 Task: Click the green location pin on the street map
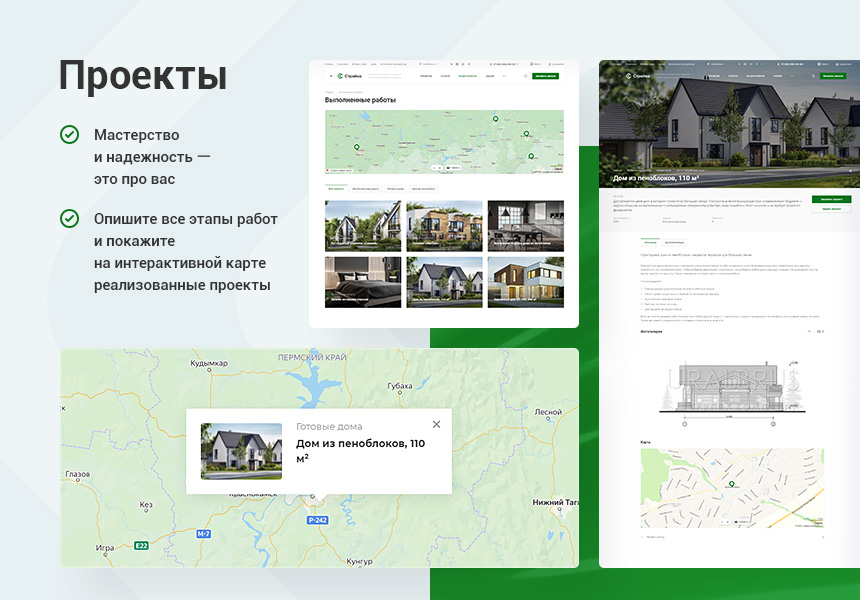pyautogui.click(x=731, y=484)
